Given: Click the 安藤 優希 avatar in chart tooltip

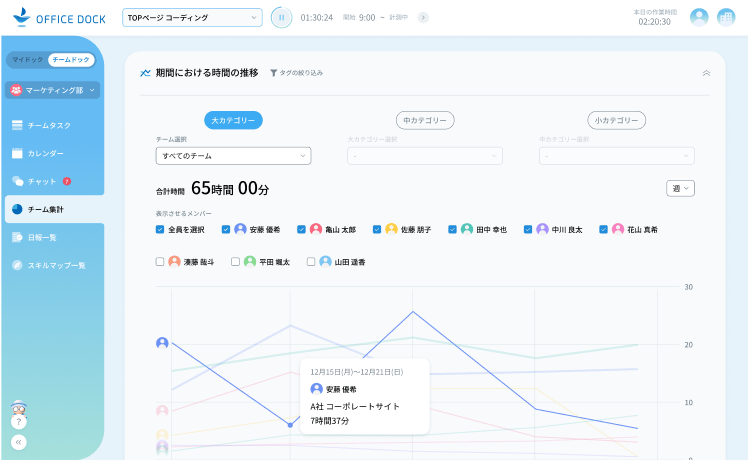Looking at the screenshot, I should (x=316, y=389).
